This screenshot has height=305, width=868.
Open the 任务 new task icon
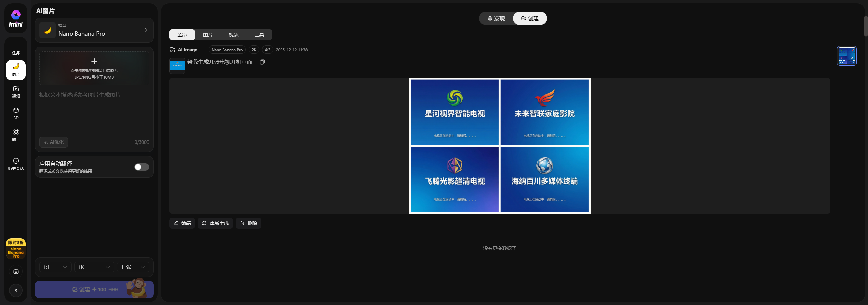[16, 48]
